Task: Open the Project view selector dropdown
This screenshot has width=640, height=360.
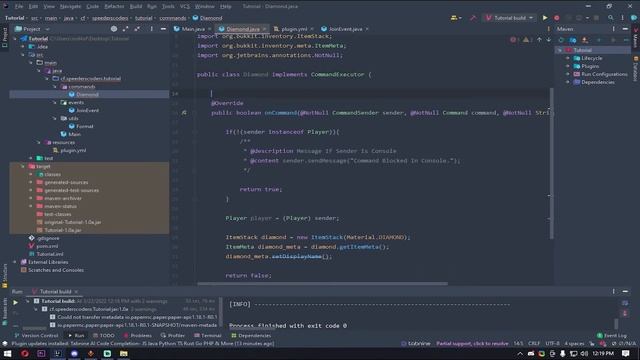Action: coord(32,29)
